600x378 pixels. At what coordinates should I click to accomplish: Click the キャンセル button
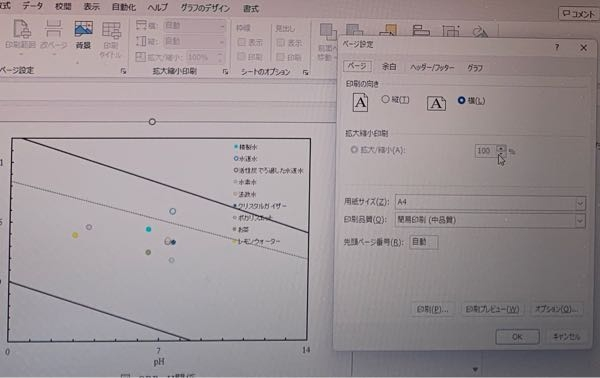click(567, 336)
